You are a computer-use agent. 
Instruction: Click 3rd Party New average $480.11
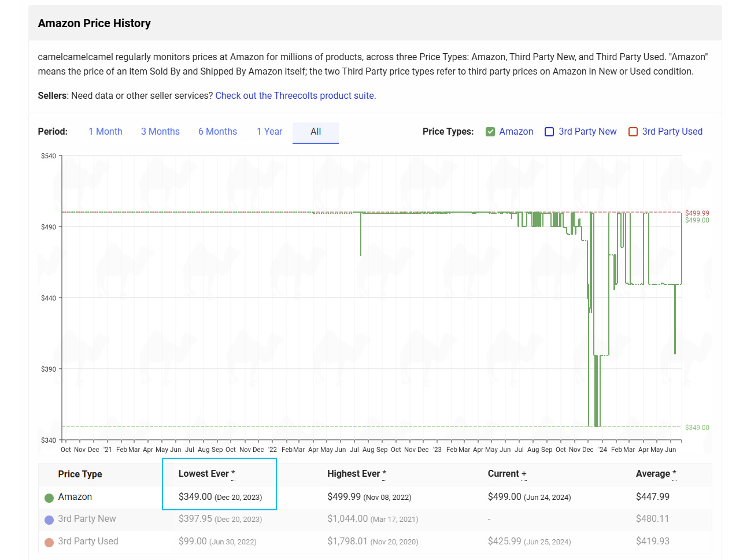click(653, 519)
